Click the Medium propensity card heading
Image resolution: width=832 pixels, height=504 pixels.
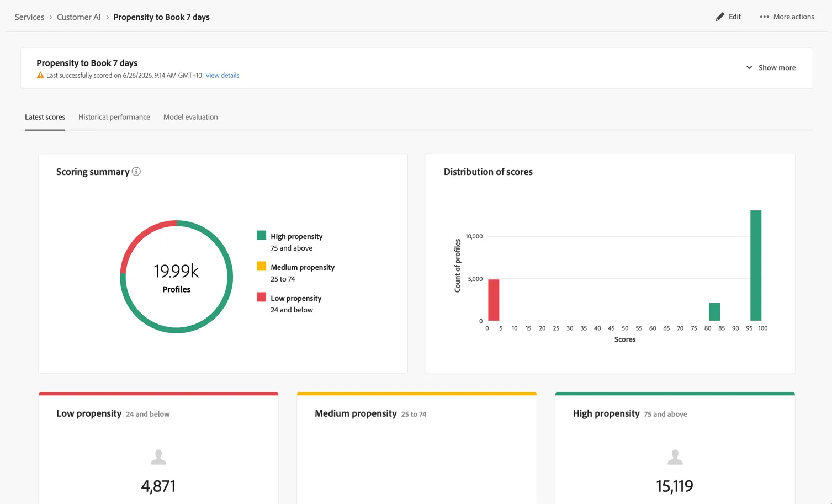click(x=356, y=413)
